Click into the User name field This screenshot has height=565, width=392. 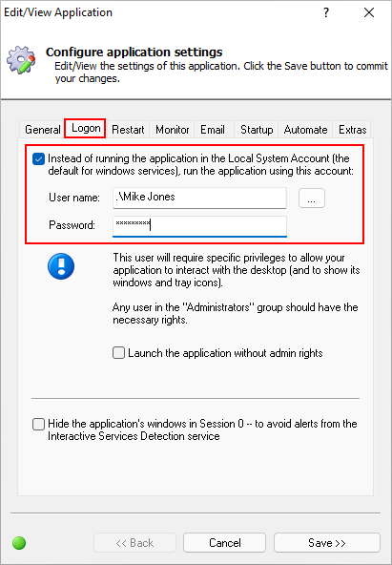coord(199,198)
